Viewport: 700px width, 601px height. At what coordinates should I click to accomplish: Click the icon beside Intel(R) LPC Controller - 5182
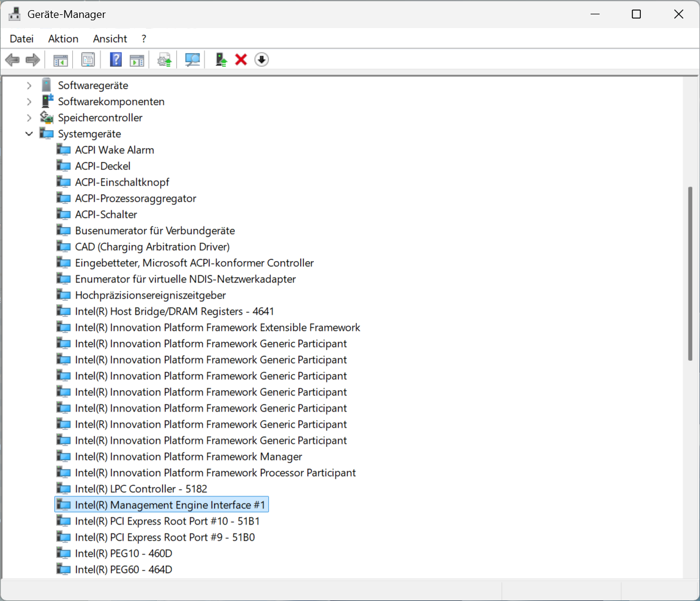(x=63, y=489)
